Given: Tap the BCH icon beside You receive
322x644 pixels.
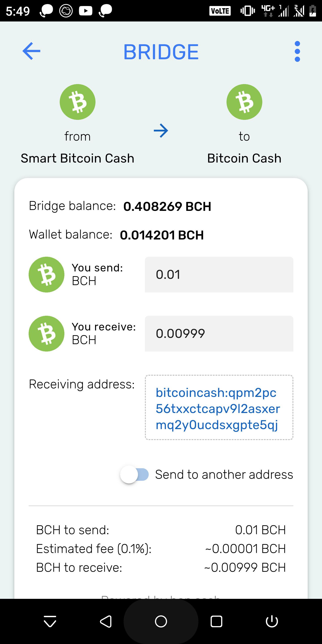Looking at the screenshot, I should click(x=47, y=333).
